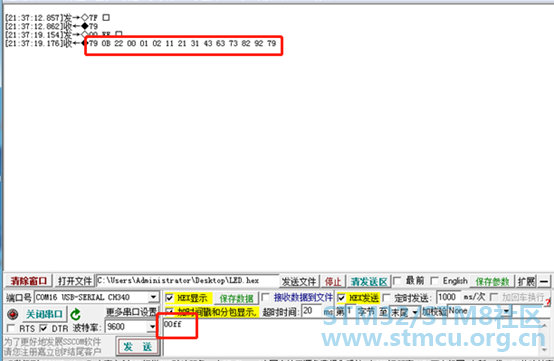Click the 清除窗口 button
Screen dimensions: 554x361
(x=28, y=281)
